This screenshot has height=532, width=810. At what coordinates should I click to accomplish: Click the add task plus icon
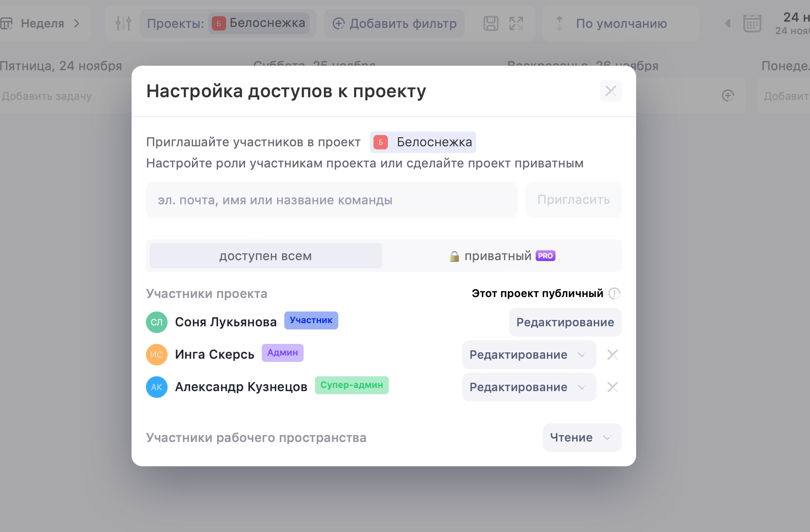728,95
